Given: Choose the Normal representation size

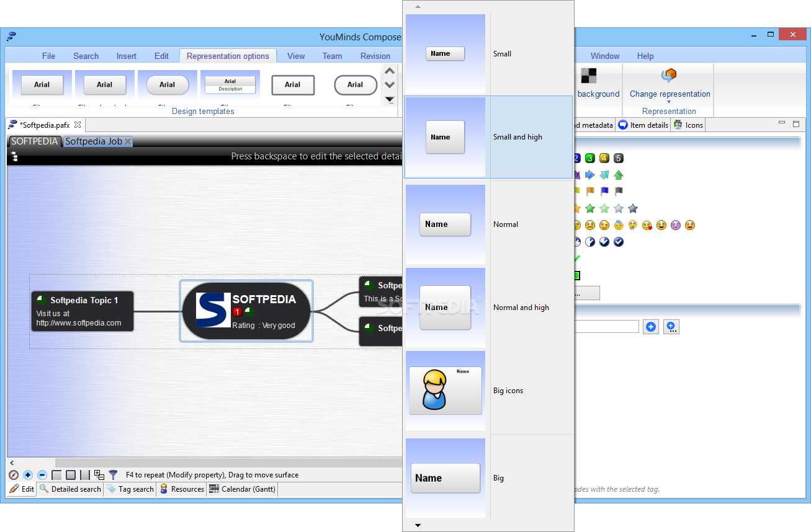Looking at the screenshot, I should point(488,224).
